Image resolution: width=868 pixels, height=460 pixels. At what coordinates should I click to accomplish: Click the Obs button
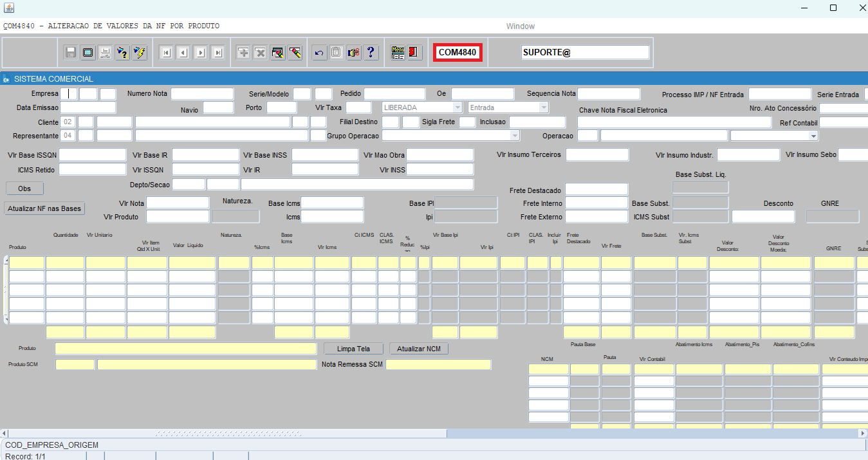(25, 189)
